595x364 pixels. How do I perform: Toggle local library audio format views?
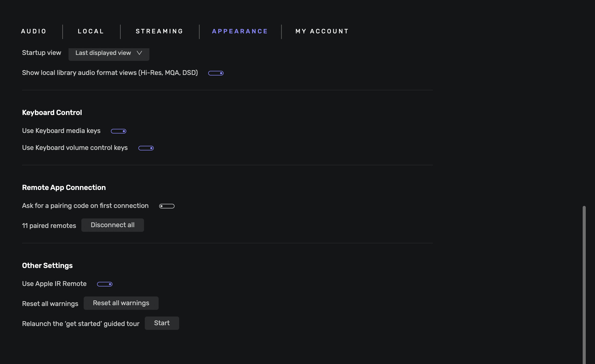coord(216,73)
